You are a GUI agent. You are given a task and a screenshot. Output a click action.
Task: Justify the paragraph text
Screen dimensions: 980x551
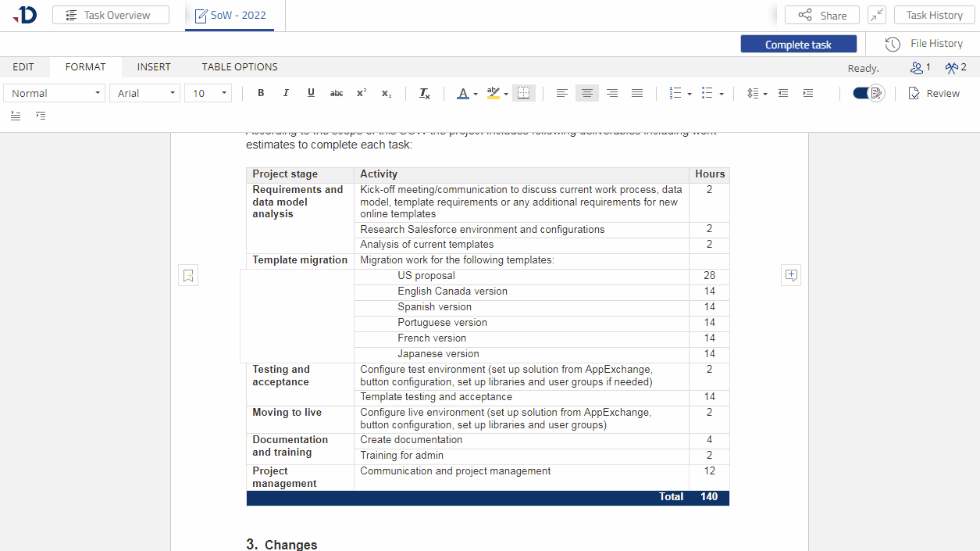(637, 93)
